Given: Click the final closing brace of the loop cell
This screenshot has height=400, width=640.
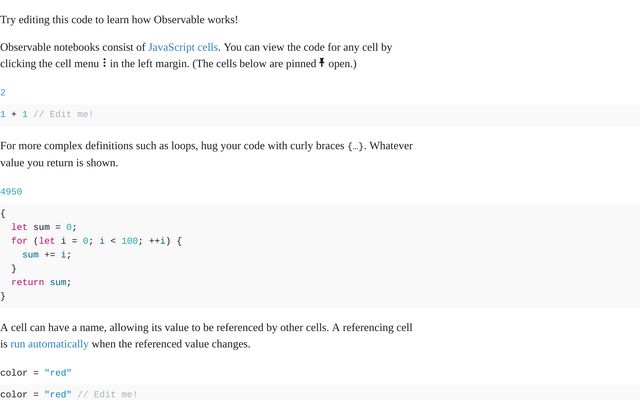Looking at the screenshot, I should (x=3, y=296).
